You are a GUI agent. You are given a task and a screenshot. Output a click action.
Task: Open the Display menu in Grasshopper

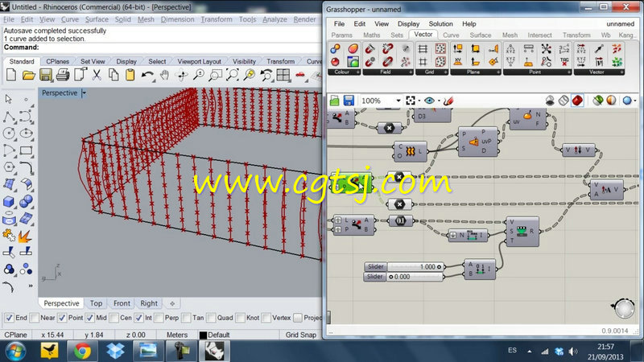coord(408,24)
